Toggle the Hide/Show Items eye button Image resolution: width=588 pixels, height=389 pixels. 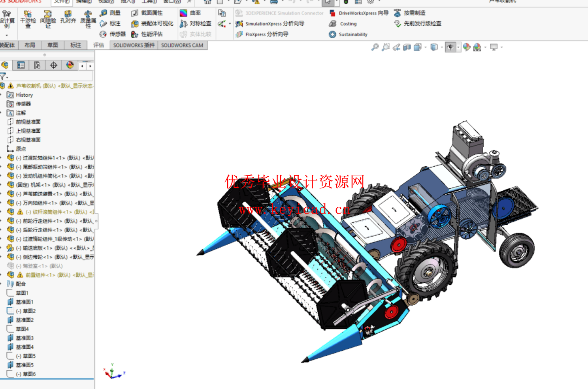point(450,47)
